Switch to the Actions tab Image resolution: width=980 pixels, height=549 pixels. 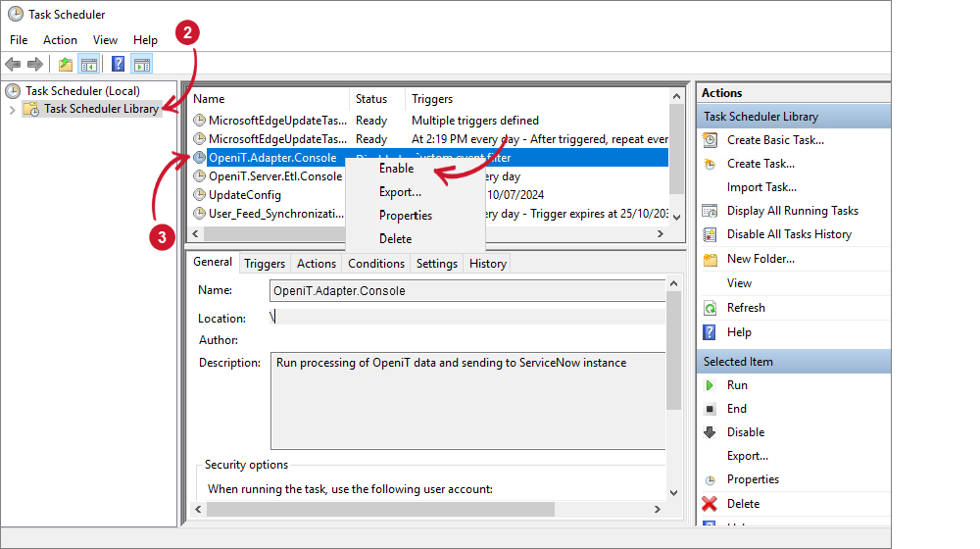pyautogui.click(x=317, y=264)
